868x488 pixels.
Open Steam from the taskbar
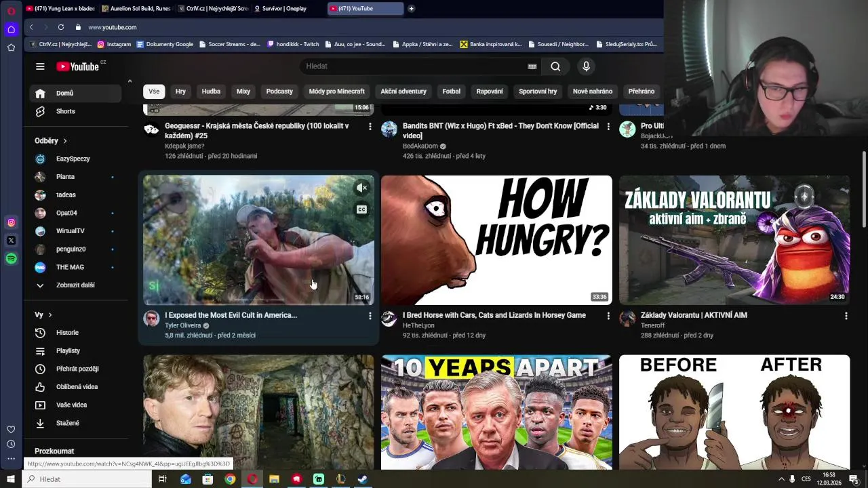pyautogui.click(x=363, y=479)
